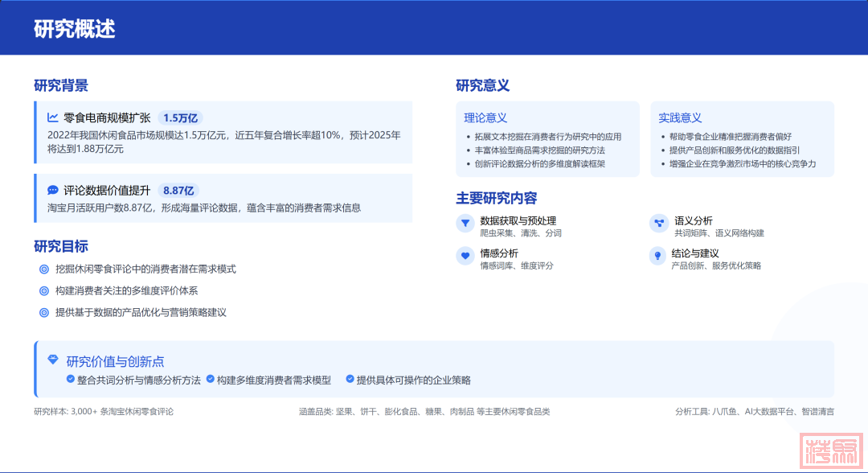
Task: Select the lightbulb icon for 结论与建议
Action: click(658, 256)
